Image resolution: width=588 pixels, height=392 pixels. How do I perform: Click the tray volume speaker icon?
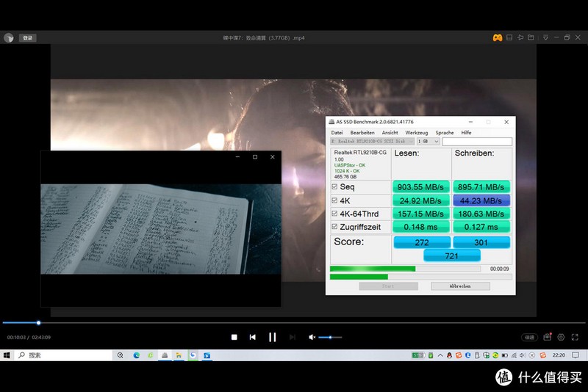click(x=523, y=355)
